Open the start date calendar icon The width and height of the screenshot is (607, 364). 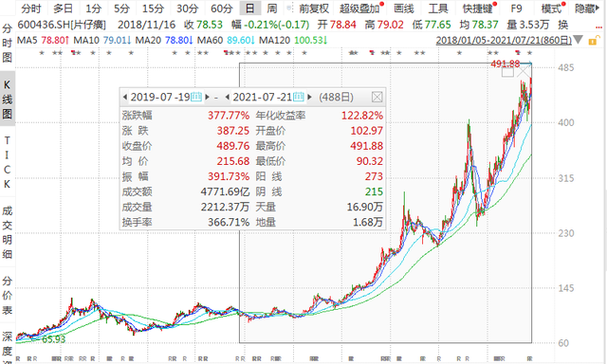pos(196,97)
